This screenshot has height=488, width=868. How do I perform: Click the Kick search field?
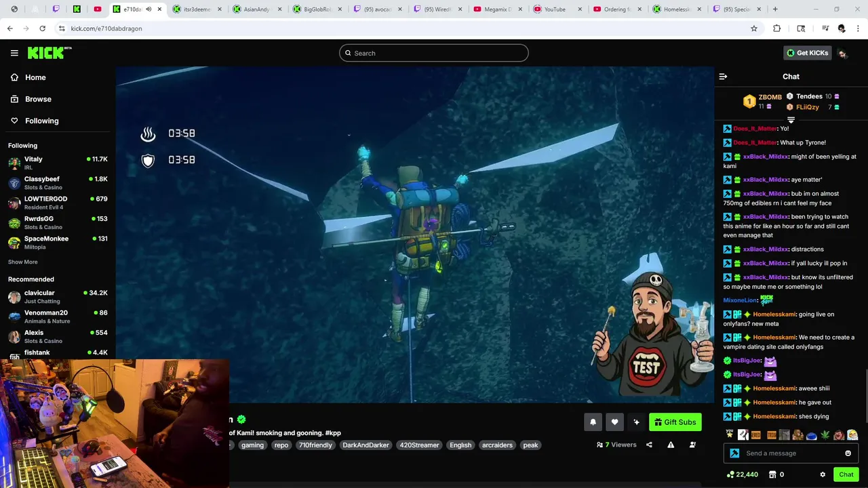pos(434,53)
